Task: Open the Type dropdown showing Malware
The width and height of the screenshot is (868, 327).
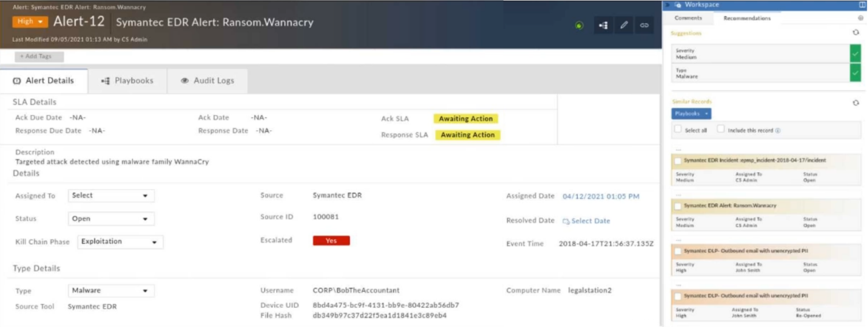Action: 111,290
